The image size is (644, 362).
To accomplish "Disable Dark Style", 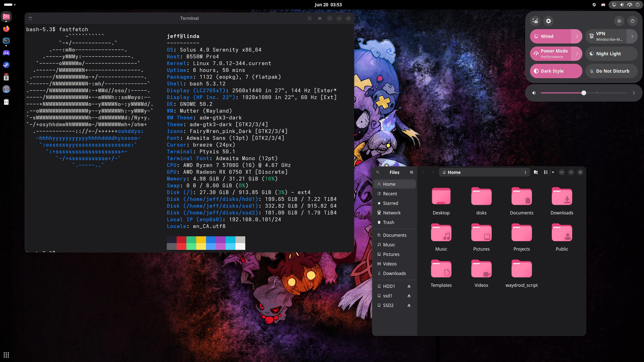I will 556,71.
